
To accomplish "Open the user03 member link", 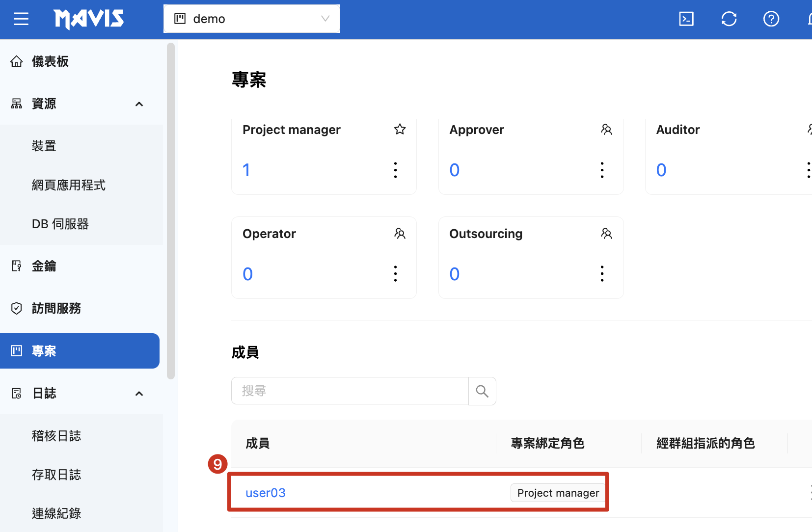I will 265,493.
